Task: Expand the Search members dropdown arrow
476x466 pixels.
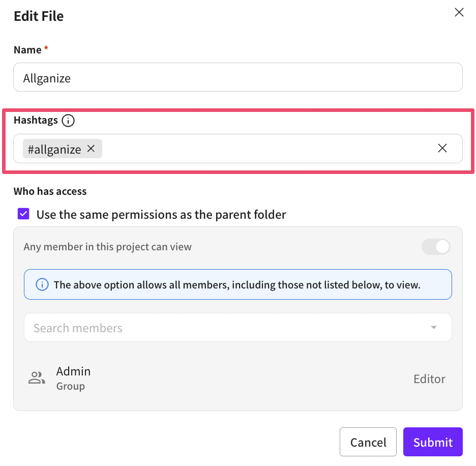Action: 434,328
